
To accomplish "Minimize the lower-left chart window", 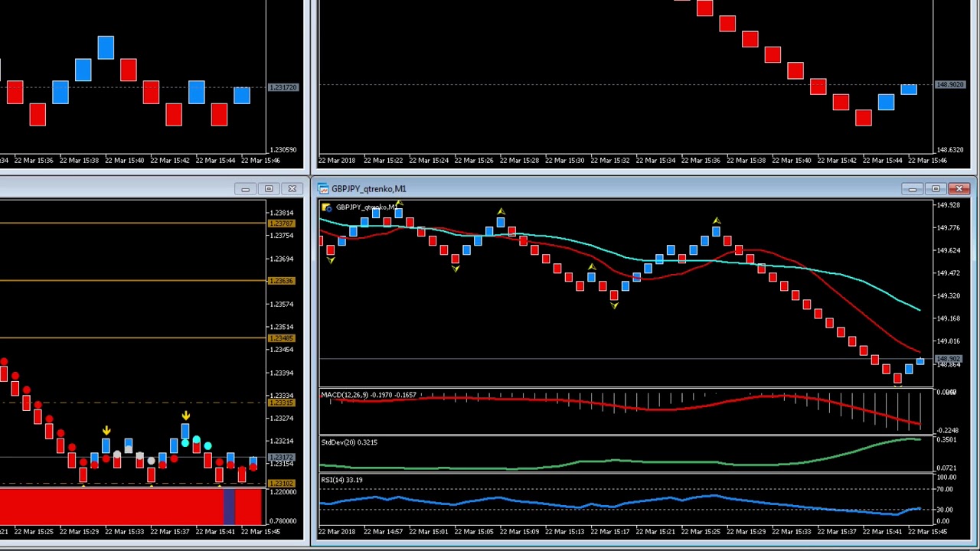I will 245,189.
